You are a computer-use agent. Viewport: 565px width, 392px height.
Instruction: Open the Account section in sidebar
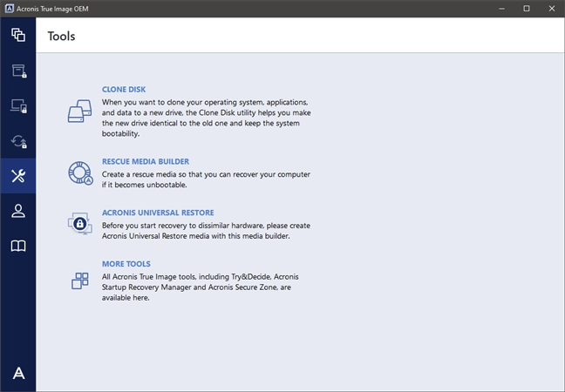(x=18, y=211)
